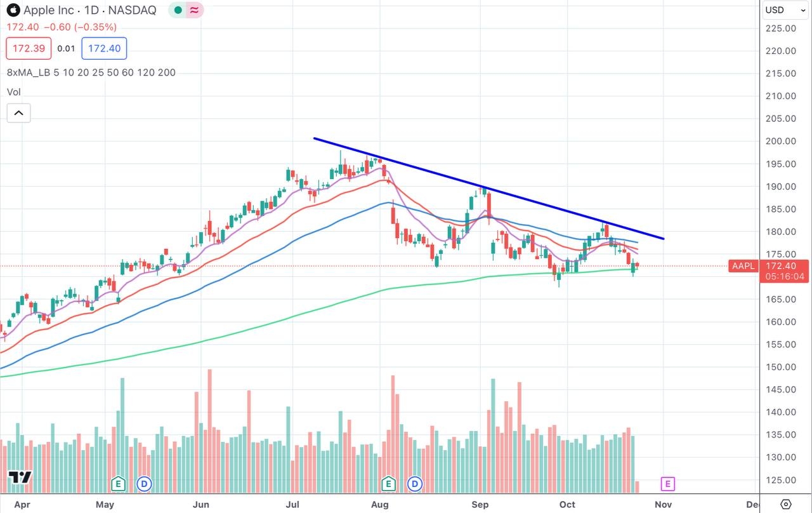Select the 8xMA_LB indicator legend
Screen dimensions: 812x513
[91, 72]
